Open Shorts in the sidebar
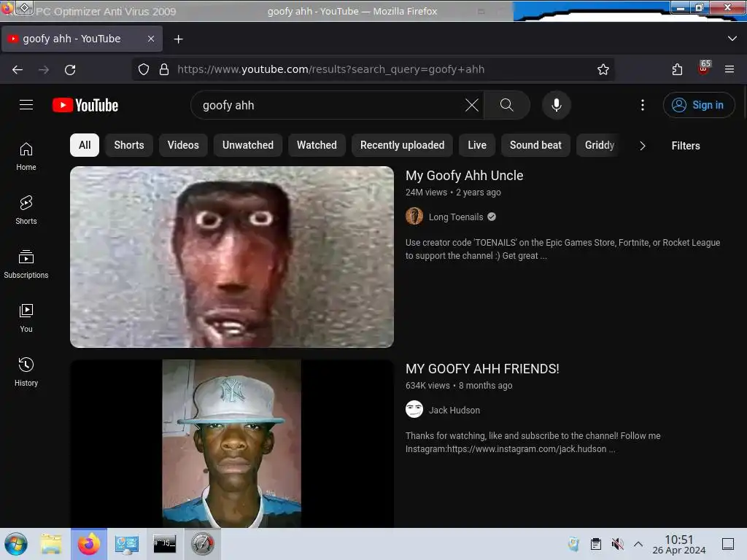 pyautogui.click(x=26, y=210)
